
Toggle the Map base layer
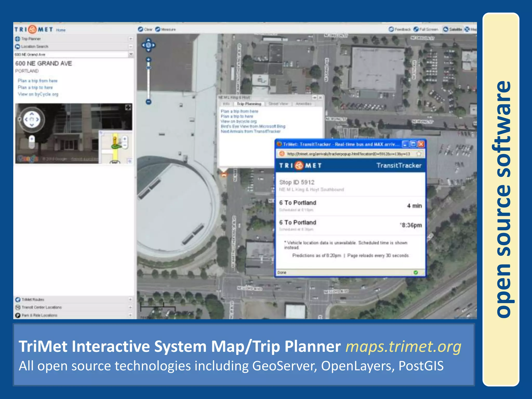click(470, 29)
